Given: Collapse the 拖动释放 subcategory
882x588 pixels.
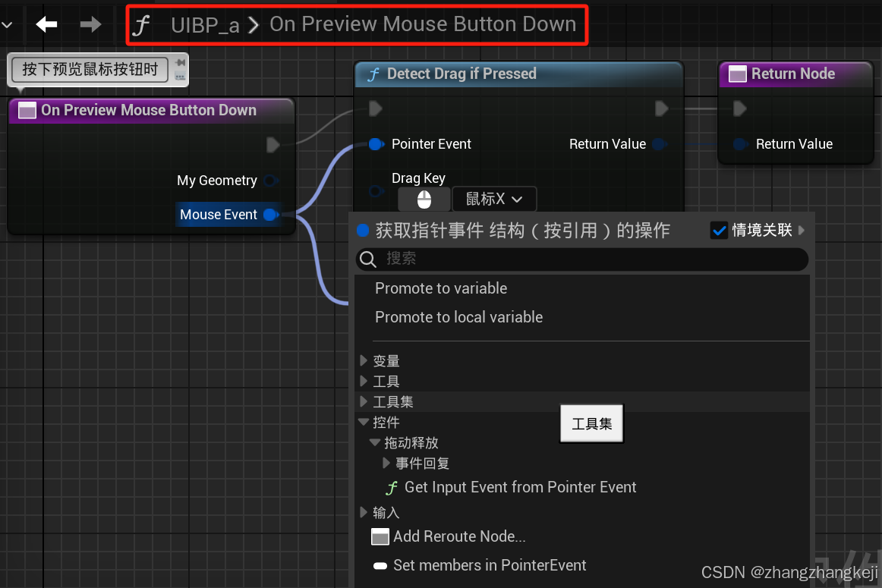Looking at the screenshot, I should (x=375, y=442).
